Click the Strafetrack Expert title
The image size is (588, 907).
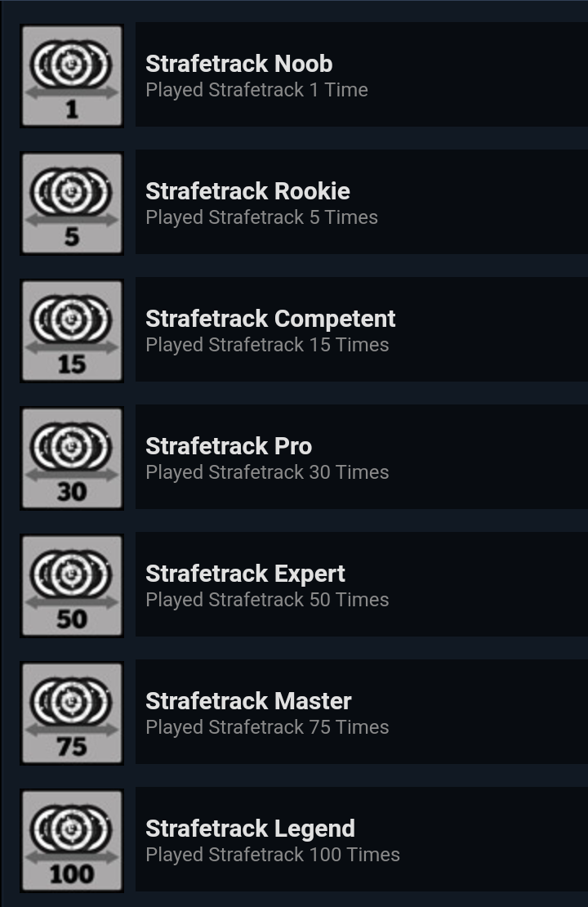(x=245, y=574)
